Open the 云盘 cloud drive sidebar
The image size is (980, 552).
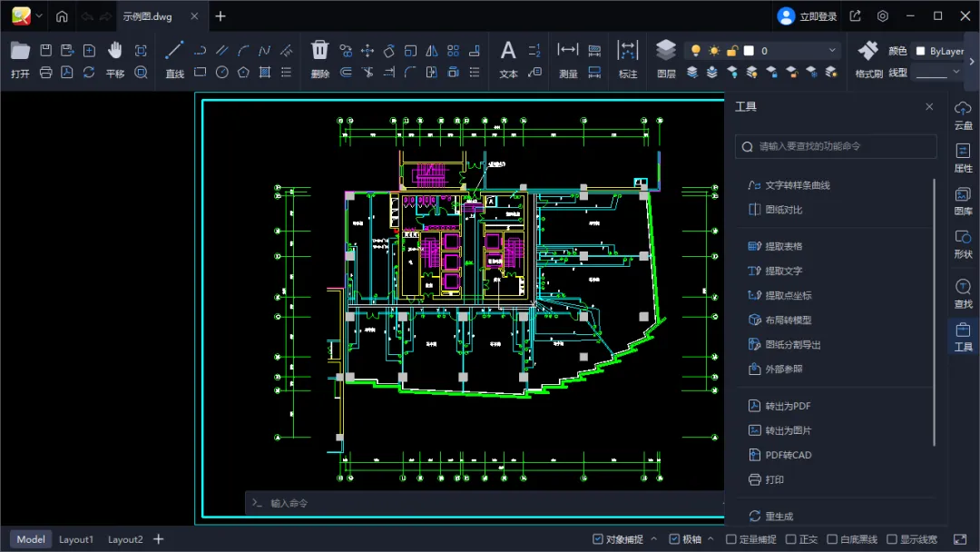(963, 115)
